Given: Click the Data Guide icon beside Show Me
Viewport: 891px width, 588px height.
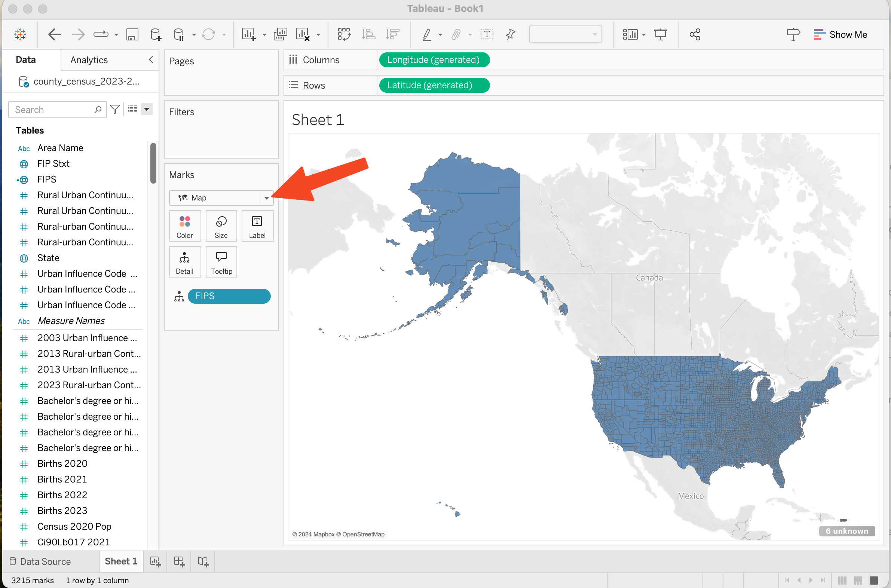Looking at the screenshot, I should pyautogui.click(x=793, y=34).
